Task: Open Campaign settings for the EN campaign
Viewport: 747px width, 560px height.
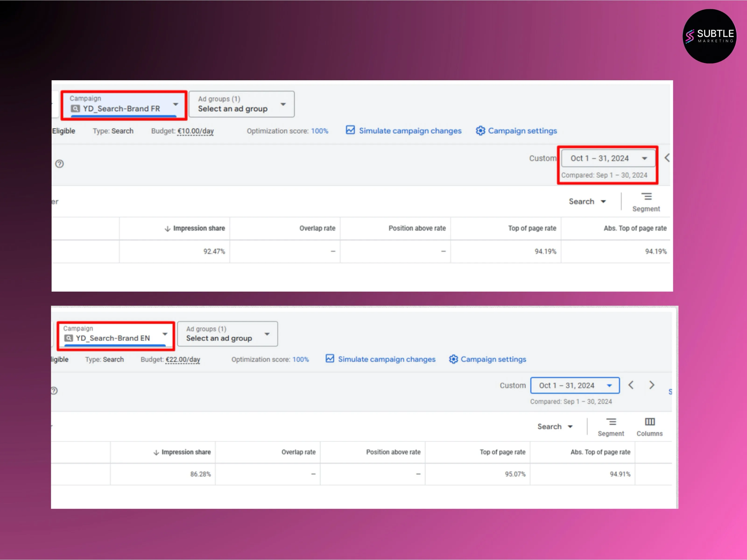Action: click(493, 359)
